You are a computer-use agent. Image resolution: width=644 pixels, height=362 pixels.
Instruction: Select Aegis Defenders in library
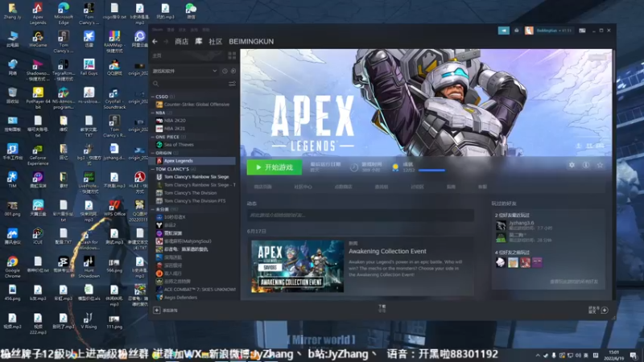pyautogui.click(x=180, y=297)
